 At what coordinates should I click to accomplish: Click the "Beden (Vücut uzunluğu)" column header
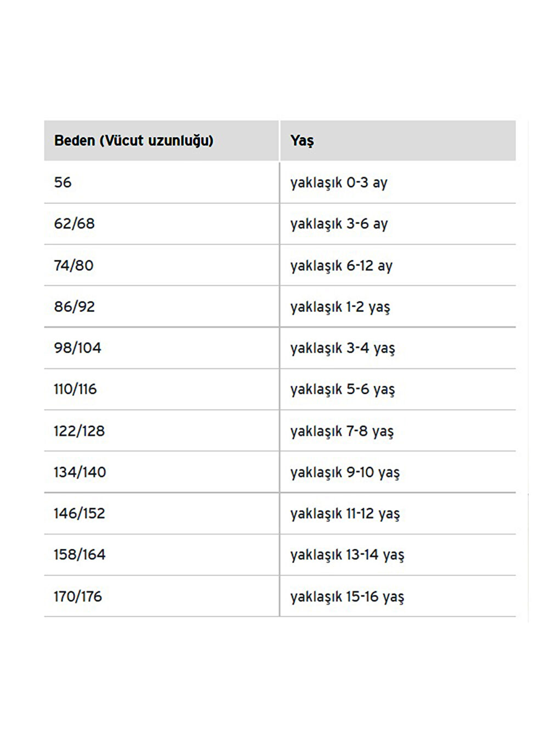point(133,141)
